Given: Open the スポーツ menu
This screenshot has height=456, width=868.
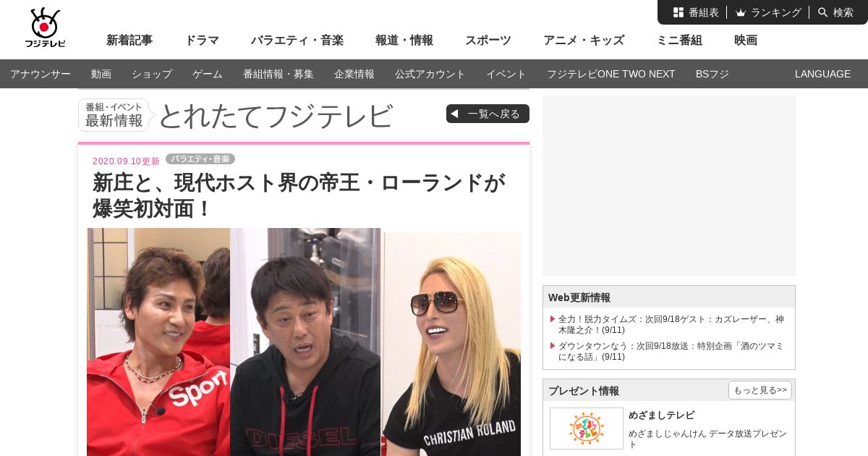Looking at the screenshot, I should click(x=488, y=41).
